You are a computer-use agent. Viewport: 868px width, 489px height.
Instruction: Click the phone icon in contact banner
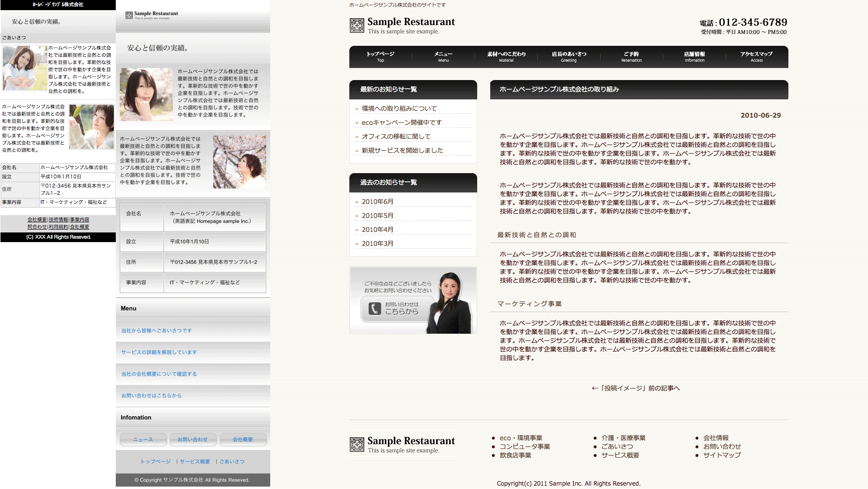pyautogui.click(x=375, y=309)
